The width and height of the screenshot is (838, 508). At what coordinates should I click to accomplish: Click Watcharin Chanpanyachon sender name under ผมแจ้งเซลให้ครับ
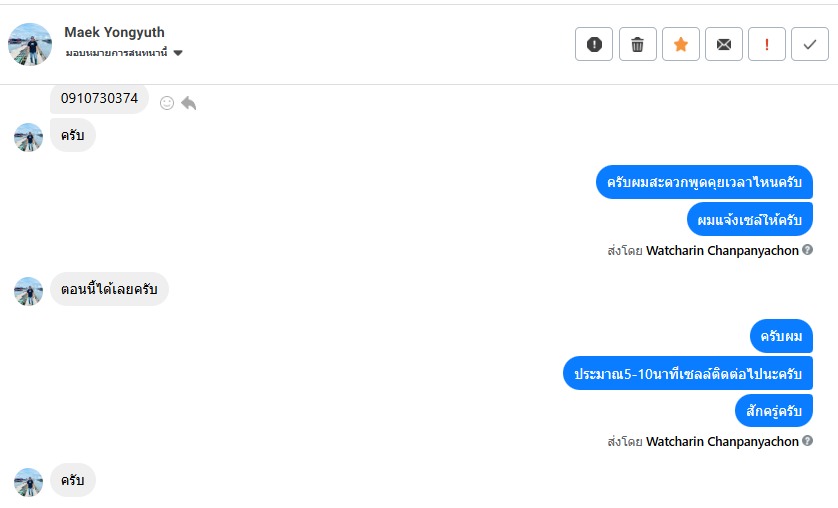(x=722, y=250)
